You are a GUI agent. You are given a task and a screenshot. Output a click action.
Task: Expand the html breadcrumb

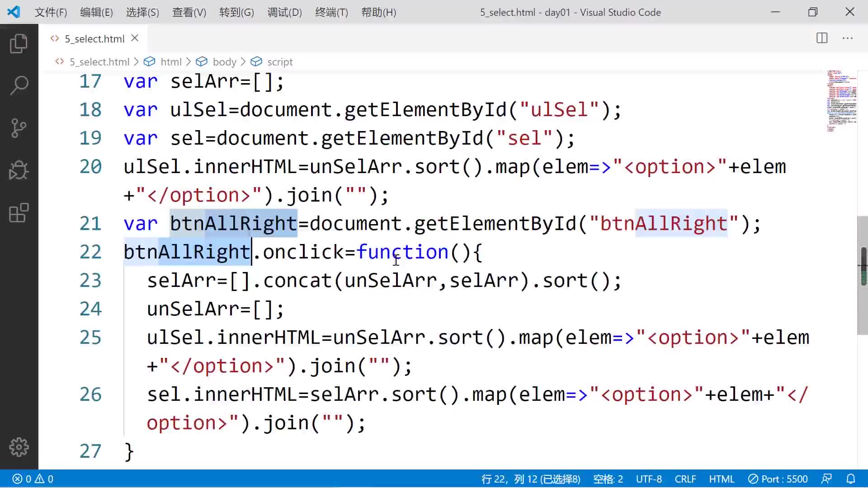coord(171,62)
